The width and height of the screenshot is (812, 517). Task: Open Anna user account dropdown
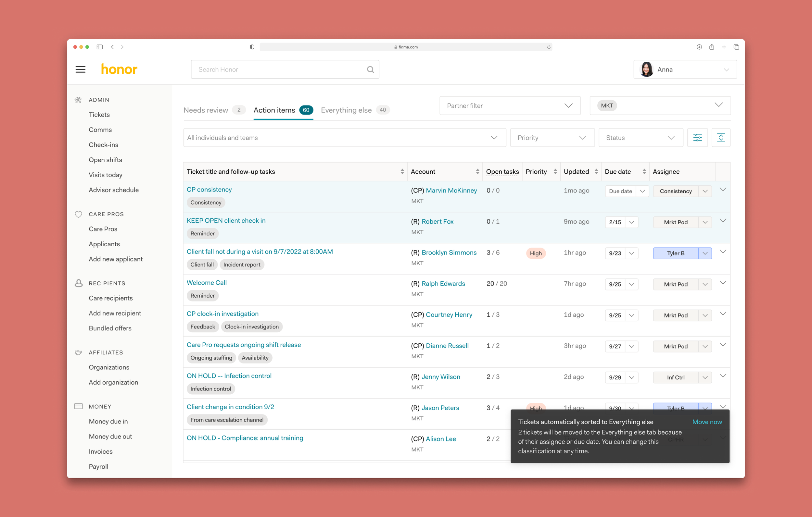685,69
